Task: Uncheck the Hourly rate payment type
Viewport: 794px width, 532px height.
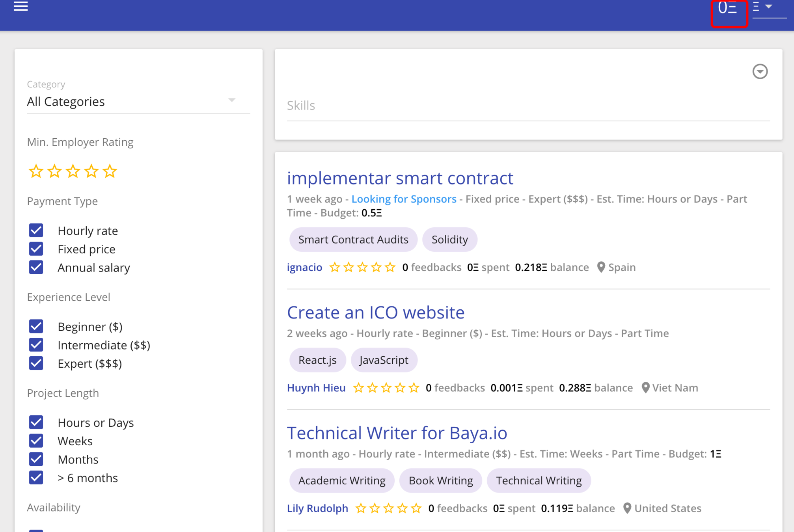Action: pyautogui.click(x=36, y=231)
